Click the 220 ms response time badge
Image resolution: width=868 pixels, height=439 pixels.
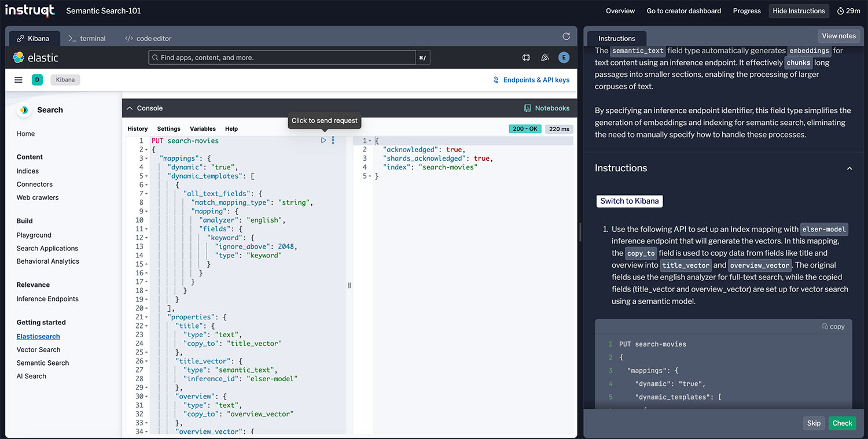(559, 129)
